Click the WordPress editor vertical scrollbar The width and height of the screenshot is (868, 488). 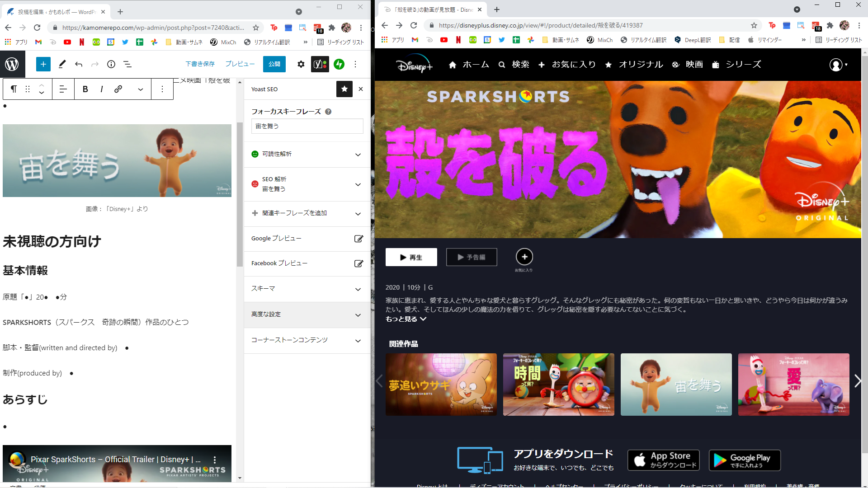(x=240, y=194)
